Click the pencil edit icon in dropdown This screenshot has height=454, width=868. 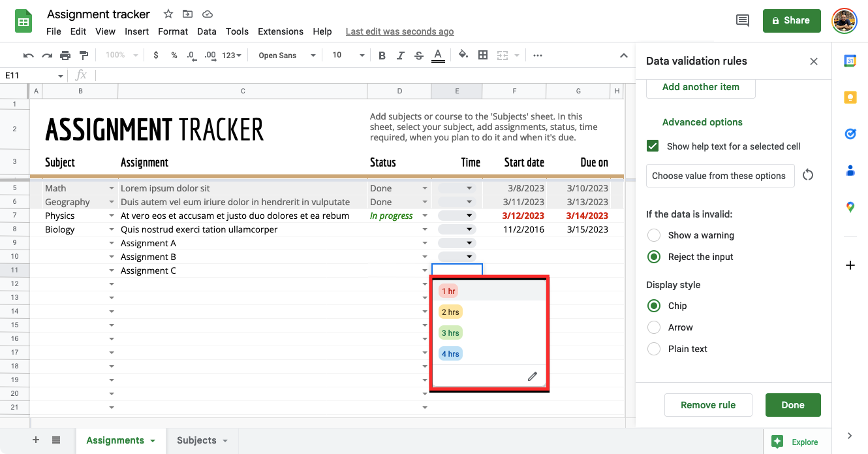tap(533, 376)
